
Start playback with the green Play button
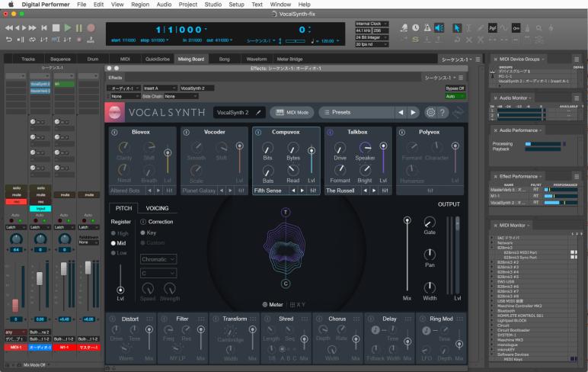68,27
